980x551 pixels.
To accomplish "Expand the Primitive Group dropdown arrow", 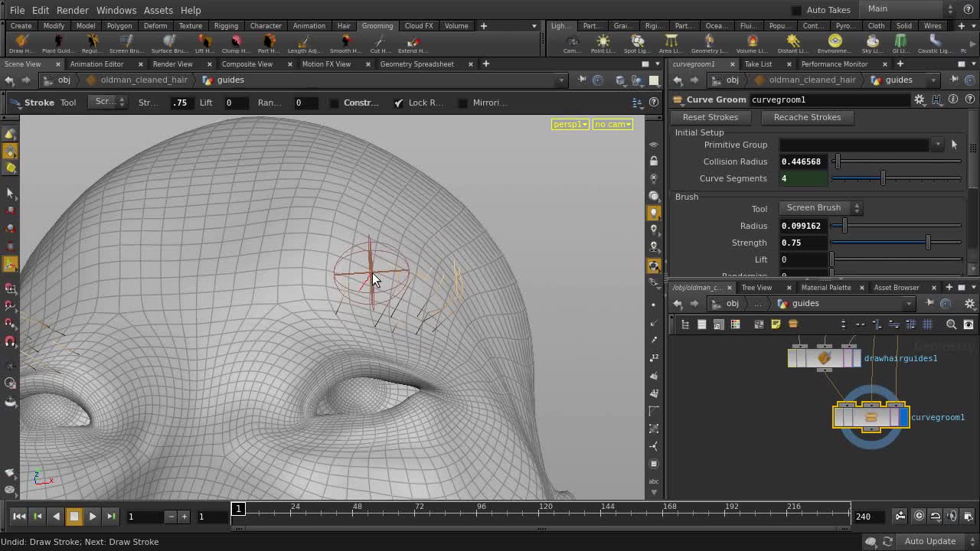I will click(938, 145).
